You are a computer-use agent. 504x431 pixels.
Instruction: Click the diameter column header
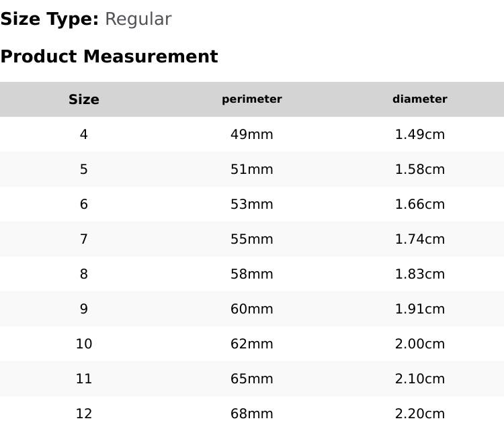coord(420,99)
